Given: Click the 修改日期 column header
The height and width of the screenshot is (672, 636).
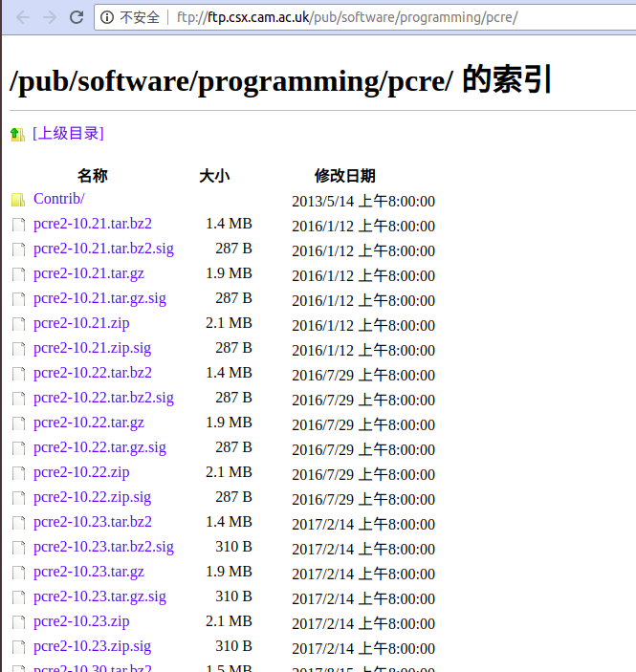Looking at the screenshot, I should coord(345,176).
